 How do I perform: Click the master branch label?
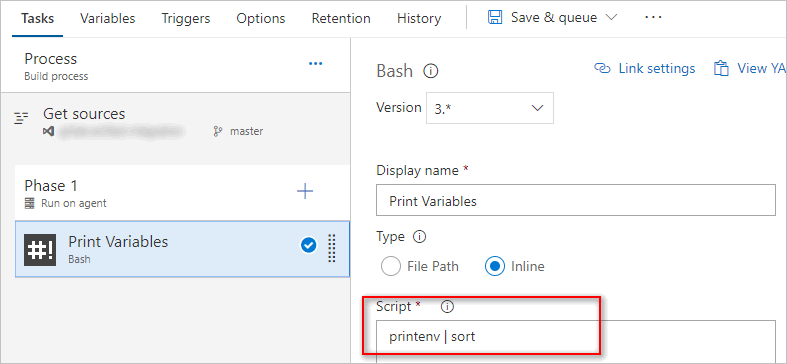coord(246,132)
